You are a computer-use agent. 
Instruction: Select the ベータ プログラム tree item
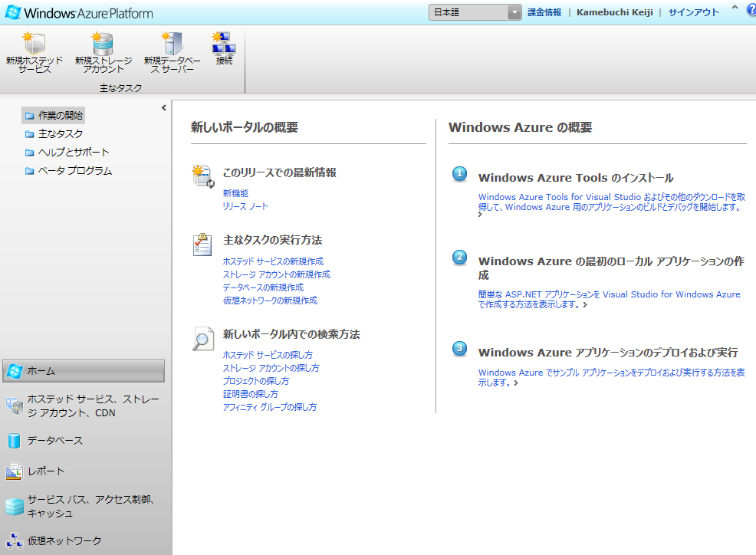(74, 171)
